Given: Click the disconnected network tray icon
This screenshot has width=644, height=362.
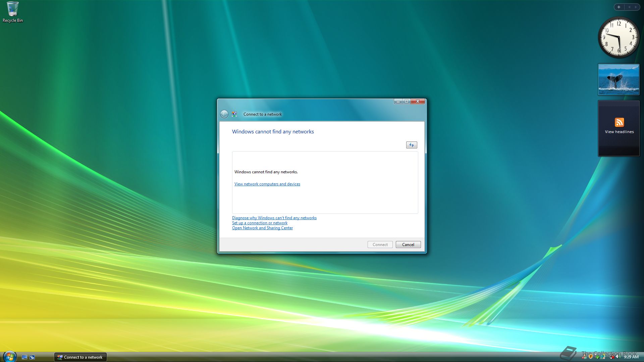Looking at the screenshot, I should (x=612, y=357).
